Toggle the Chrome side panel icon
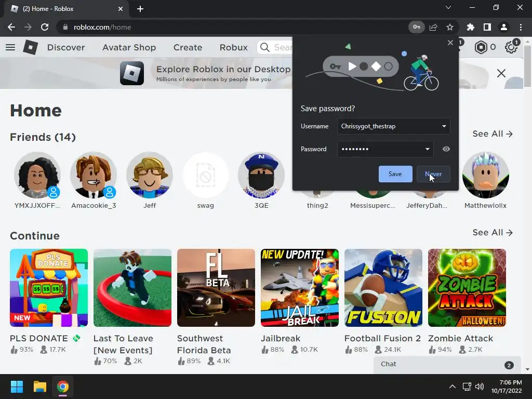The width and height of the screenshot is (532, 399). pyautogui.click(x=487, y=27)
